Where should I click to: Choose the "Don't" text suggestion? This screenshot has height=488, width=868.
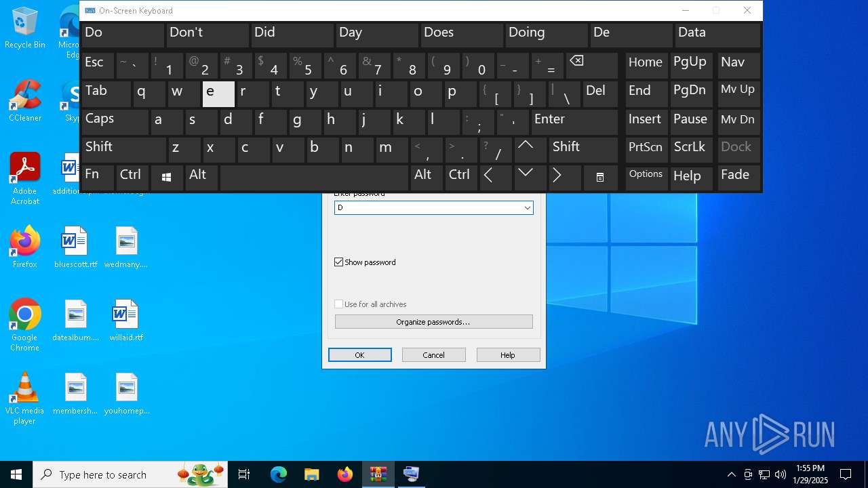point(208,35)
